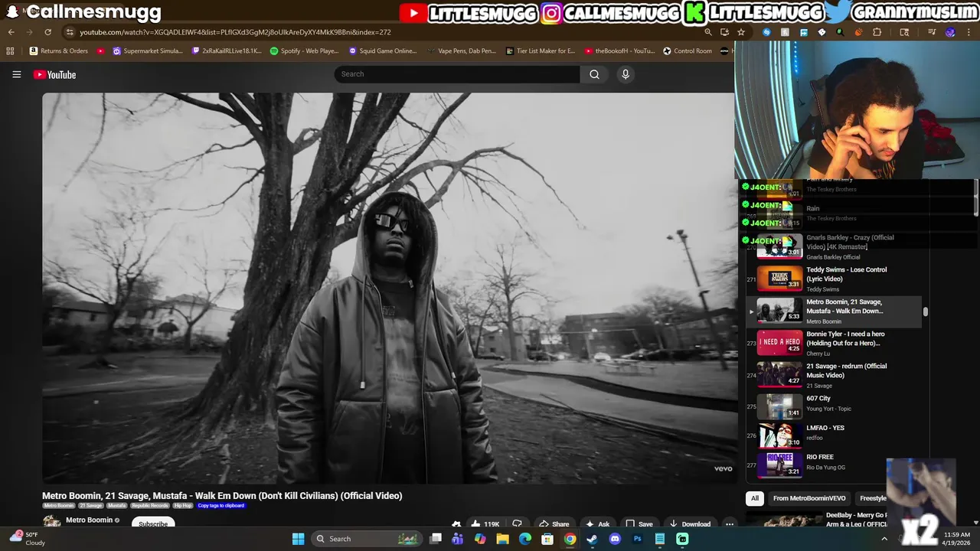Click the address bar URL
Viewport: 980px width, 551px height.
click(235, 32)
